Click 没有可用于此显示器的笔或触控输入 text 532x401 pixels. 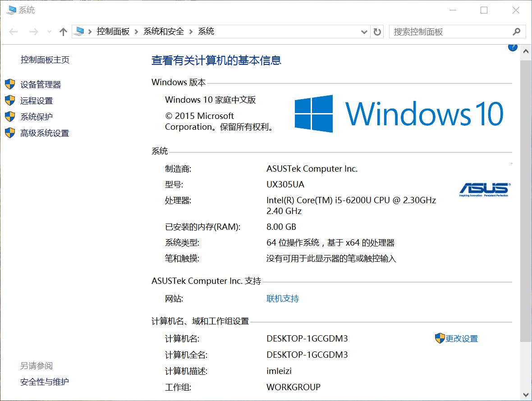(x=331, y=259)
